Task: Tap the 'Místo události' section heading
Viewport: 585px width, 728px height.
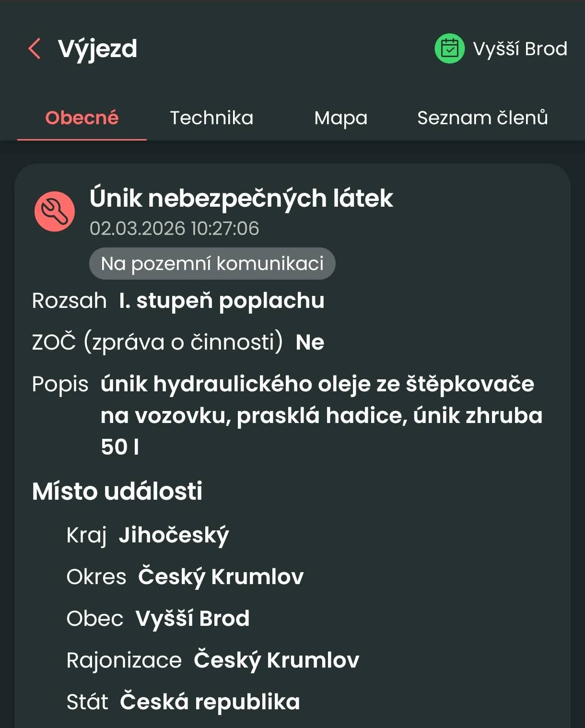Action: pos(117,491)
